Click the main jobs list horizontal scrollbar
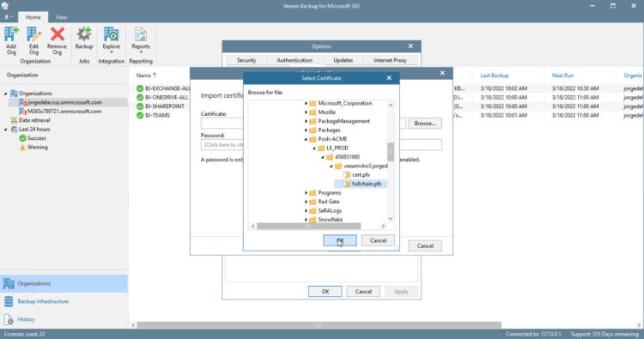 click(319, 325)
